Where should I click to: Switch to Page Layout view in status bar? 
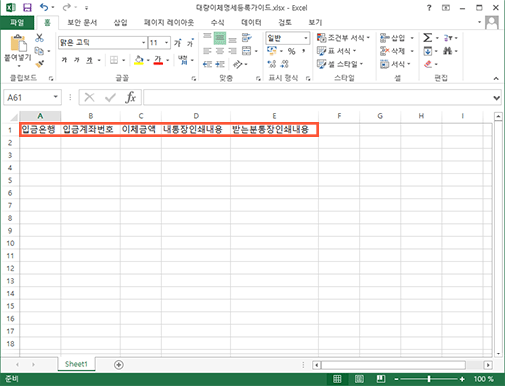tap(359, 379)
